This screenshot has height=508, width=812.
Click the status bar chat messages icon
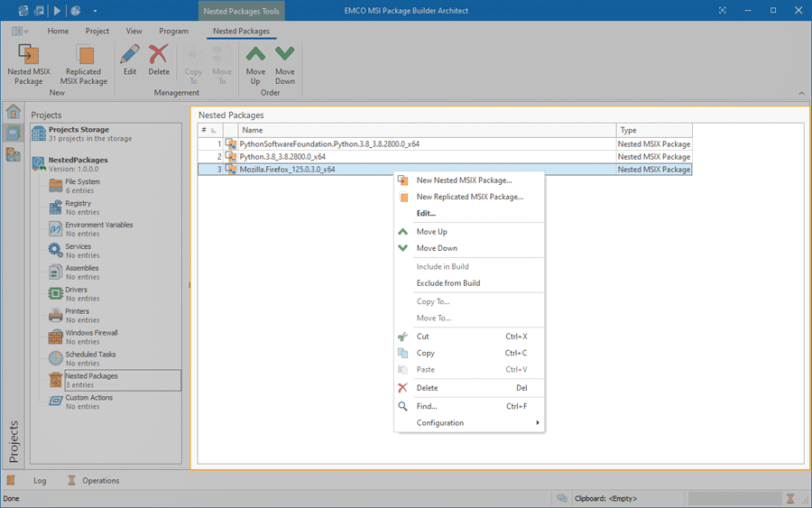pos(562,498)
